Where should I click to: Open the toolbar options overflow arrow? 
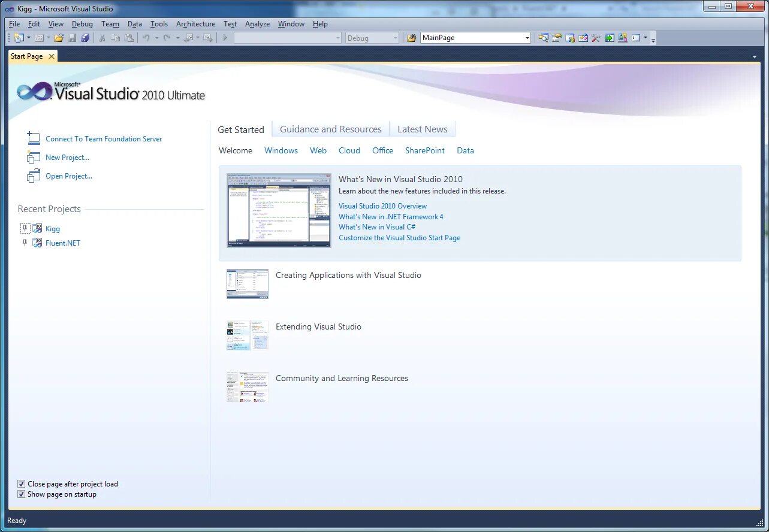coord(653,40)
